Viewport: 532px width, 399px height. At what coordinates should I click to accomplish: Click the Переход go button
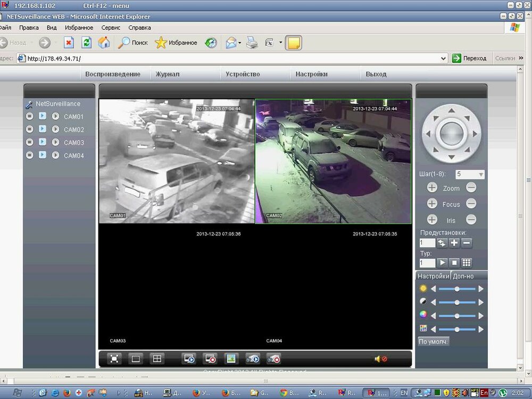pos(469,59)
